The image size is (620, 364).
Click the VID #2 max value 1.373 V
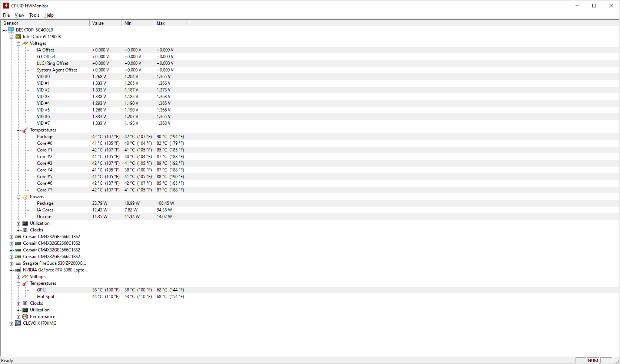(163, 90)
